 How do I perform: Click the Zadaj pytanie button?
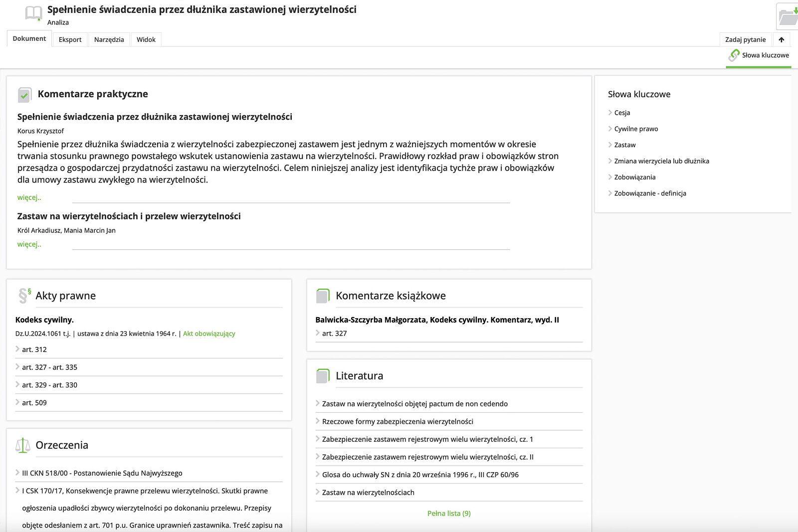click(x=745, y=40)
